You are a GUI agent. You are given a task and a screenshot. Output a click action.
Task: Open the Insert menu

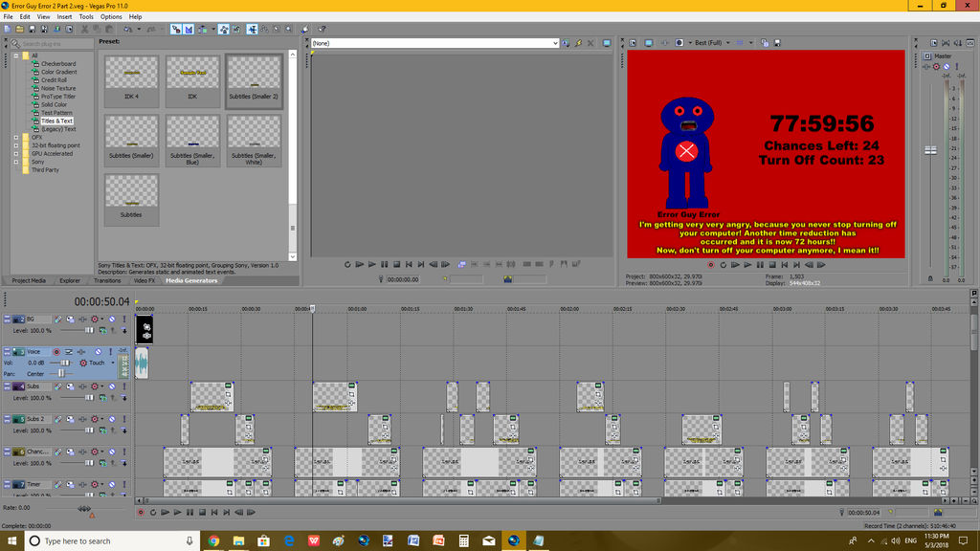pos(64,16)
